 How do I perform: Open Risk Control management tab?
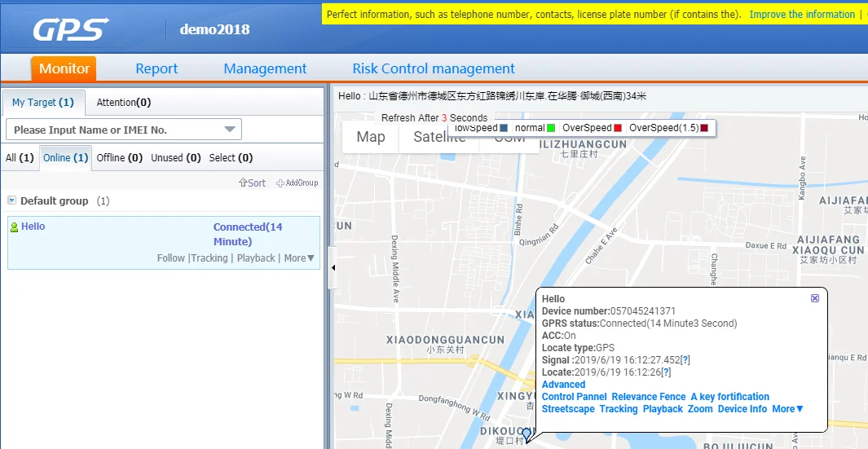tap(434, 68)
